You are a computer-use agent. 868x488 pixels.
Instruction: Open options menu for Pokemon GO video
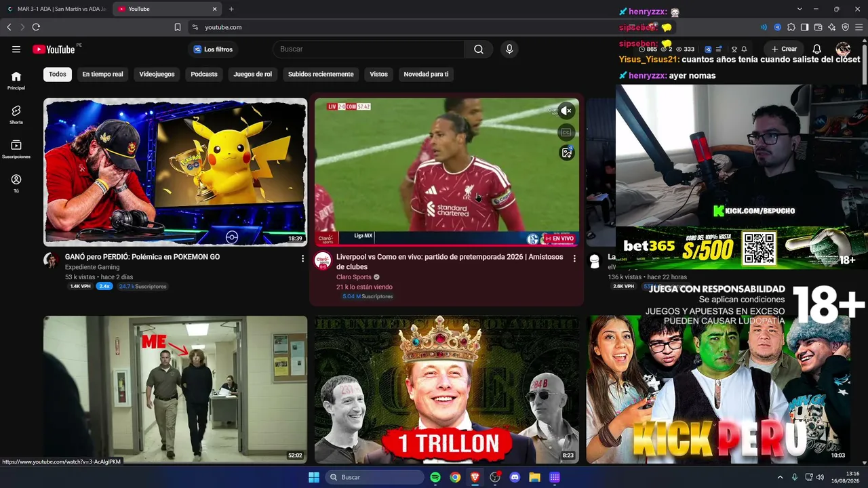click(302, 258)
